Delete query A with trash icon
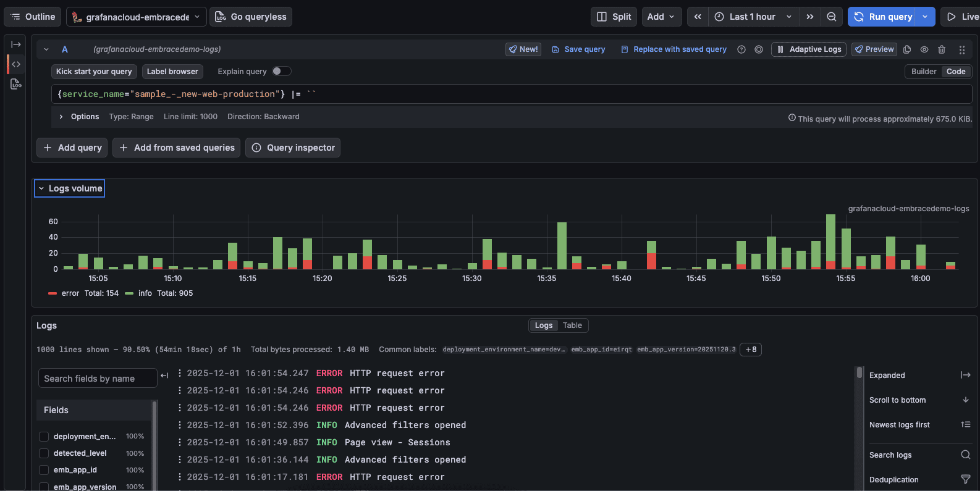 pos(942,49)
